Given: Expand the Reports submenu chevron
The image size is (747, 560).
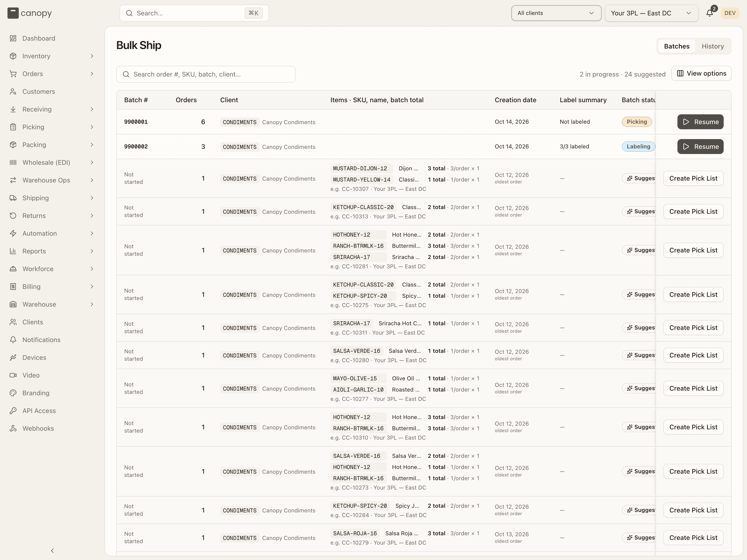Looking at the screenshot, I should click(x=92, y=251).
